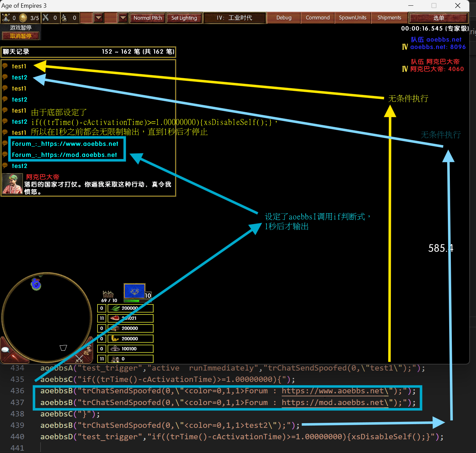The height and width of the screenshot is (453, 476).
Task: Open the first dropdown arrow in top bar
Action: [98, 18]
